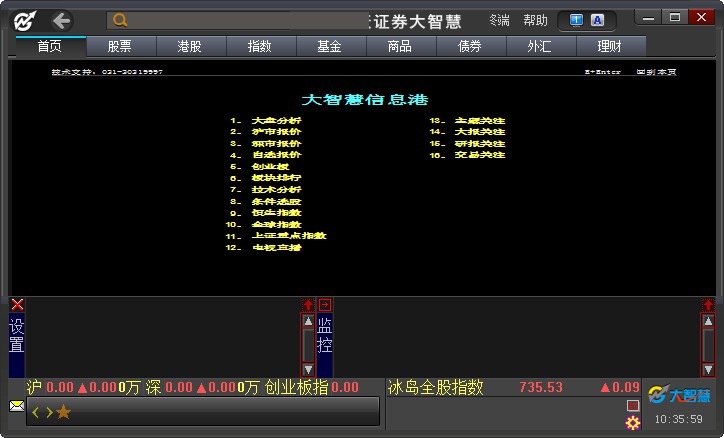
Task: Click the previous "<" arrow in bottom bar
Action: pyautogui.click(x=36, y=412)
